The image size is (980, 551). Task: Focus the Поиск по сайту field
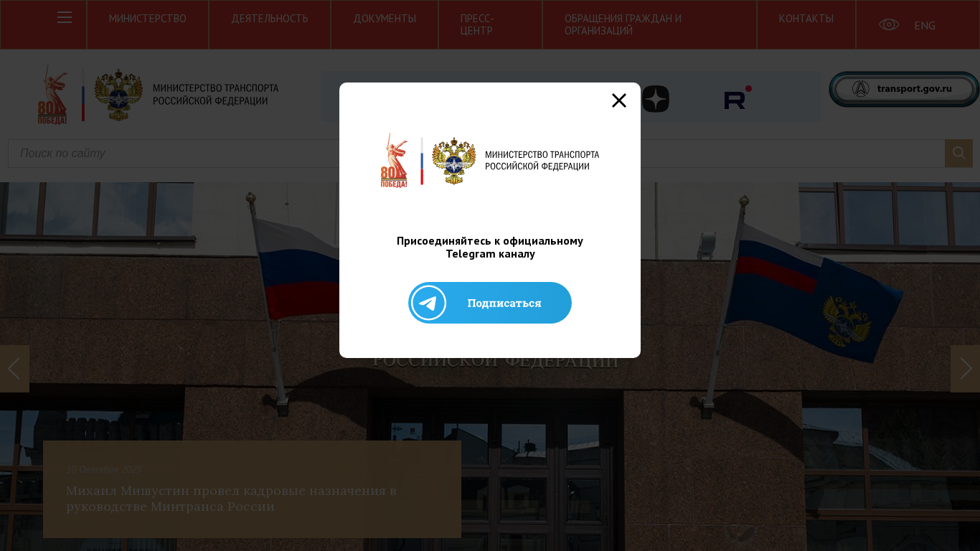[x=476, y=154]
